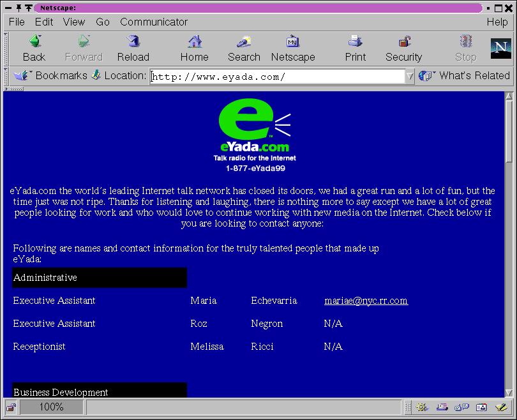Open Newsgroups from the component bar

(461, 407)
